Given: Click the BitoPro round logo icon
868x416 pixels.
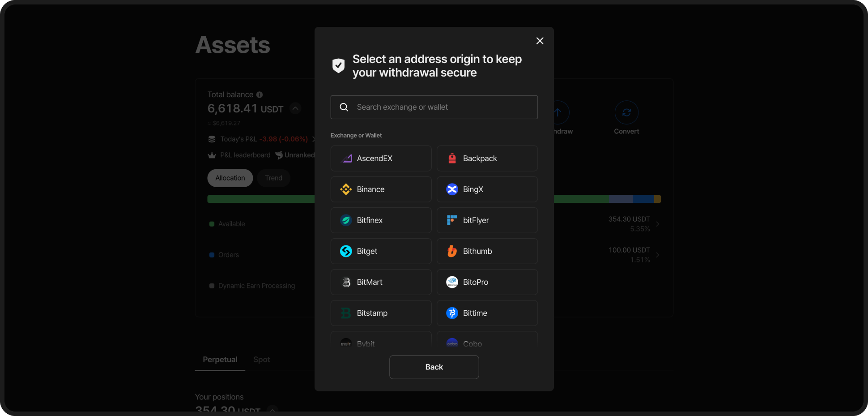Looking at the screenshot, I should (x=452, y=282).
